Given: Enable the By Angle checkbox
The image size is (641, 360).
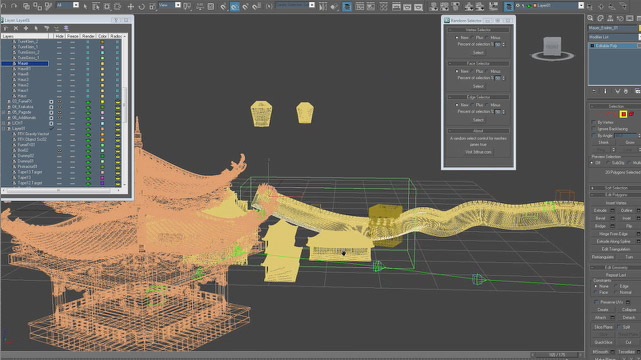Looking at the screenshot, I should [x=594, y=136].
